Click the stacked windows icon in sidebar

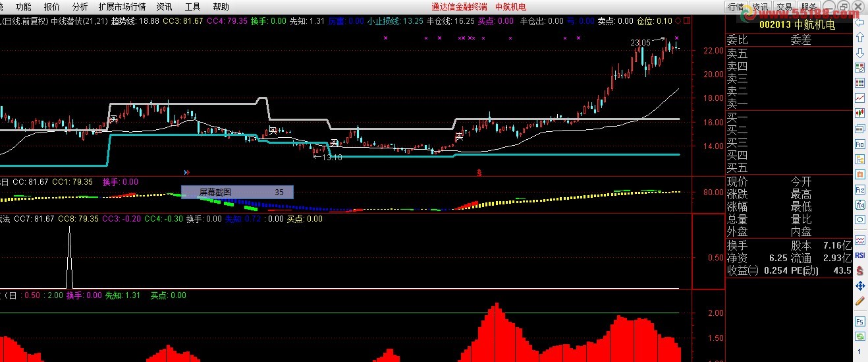[x=859, y=129]
